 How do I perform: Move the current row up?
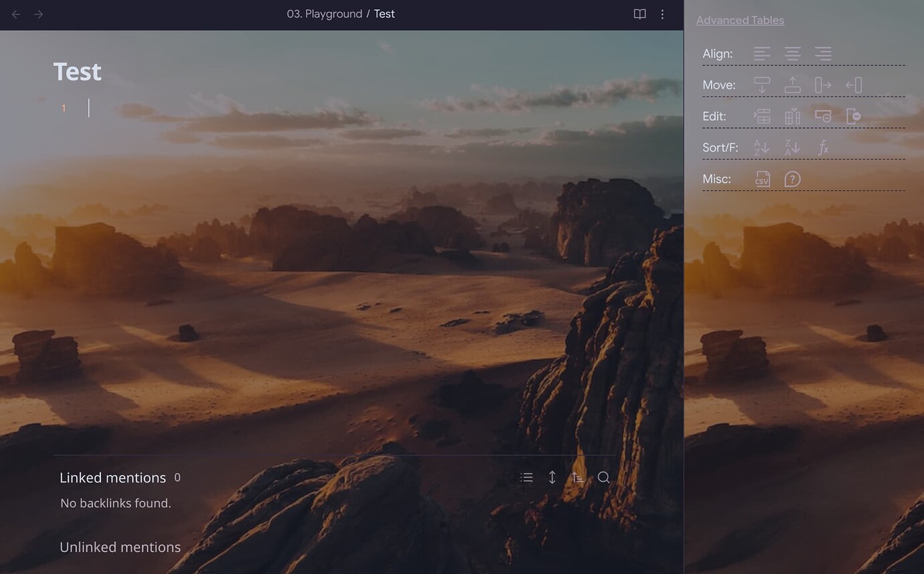pos(793,85)
